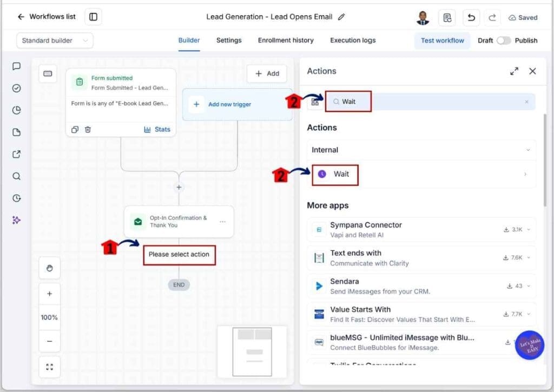Select Text ends with app
The height and width of the screenshot is (392, 554).
[x=421, y=258]
